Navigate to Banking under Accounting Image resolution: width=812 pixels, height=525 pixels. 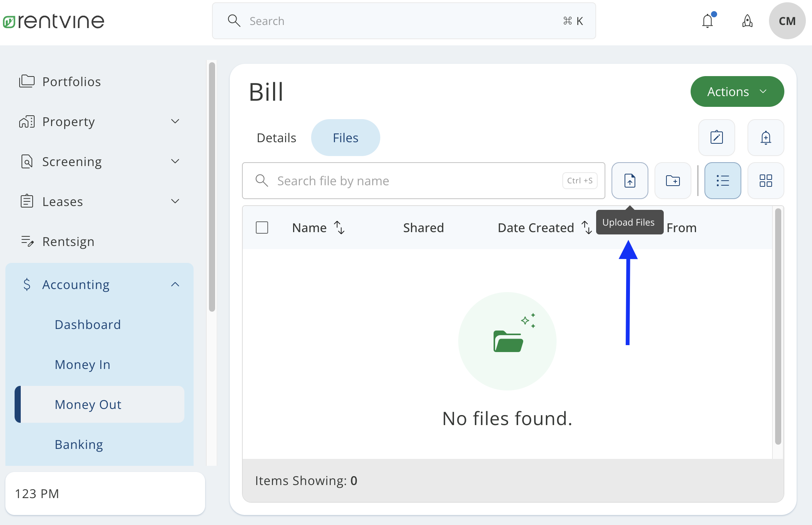click(79, 444)
